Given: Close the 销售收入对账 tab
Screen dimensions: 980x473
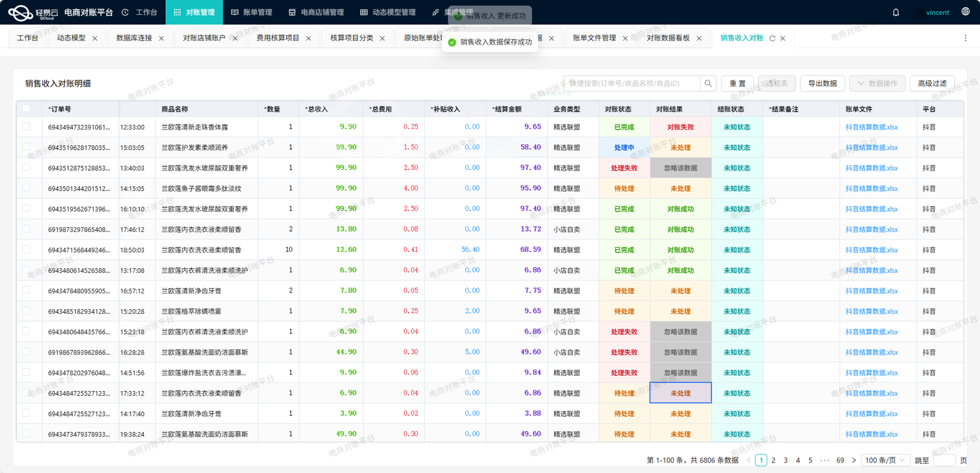Looking at the screenshot, I should click(782, 38).
